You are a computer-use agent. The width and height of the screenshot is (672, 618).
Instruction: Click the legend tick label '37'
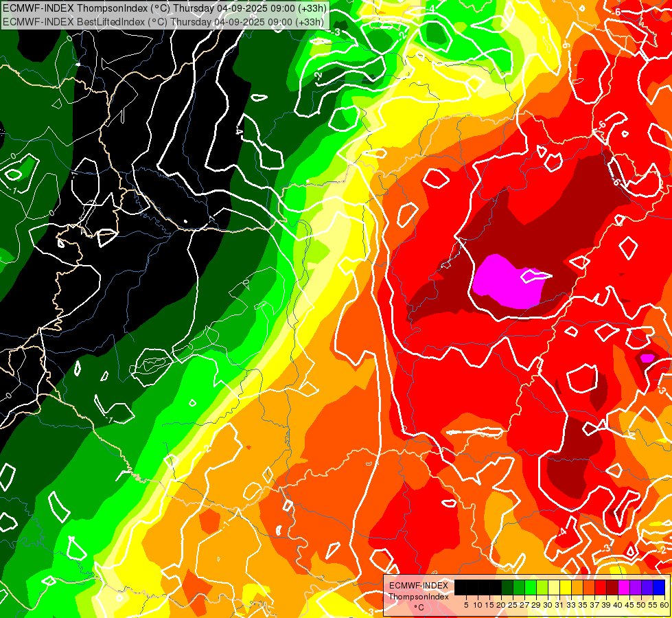[x=595, y=605]
